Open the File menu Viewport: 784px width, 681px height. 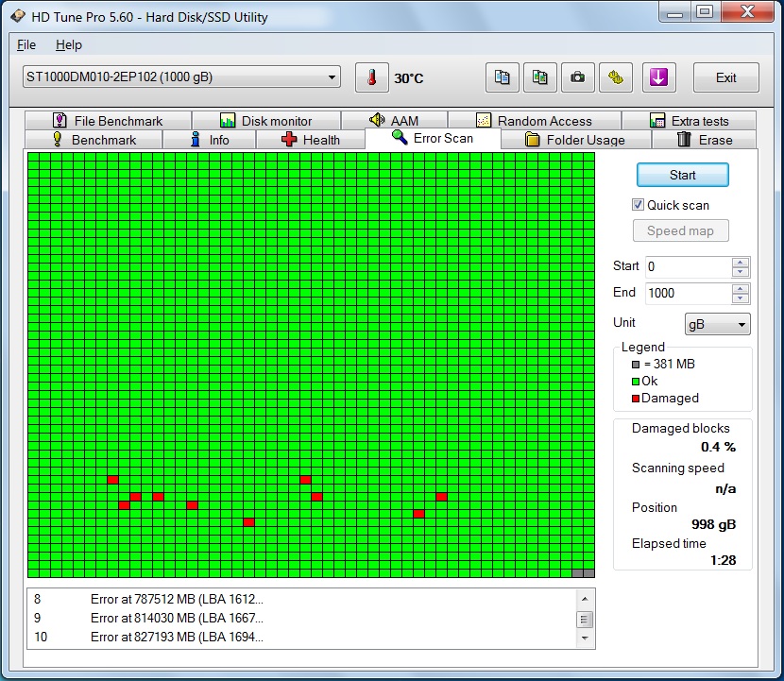click(x=26, y=45)
